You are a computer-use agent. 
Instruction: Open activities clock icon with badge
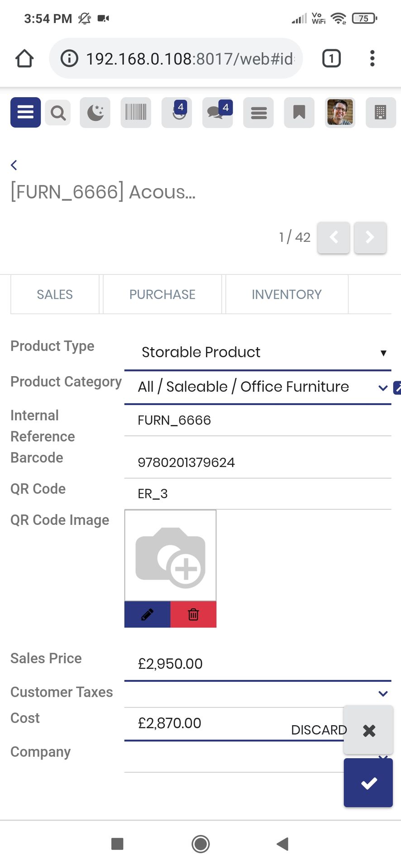(x=177, y=113)
